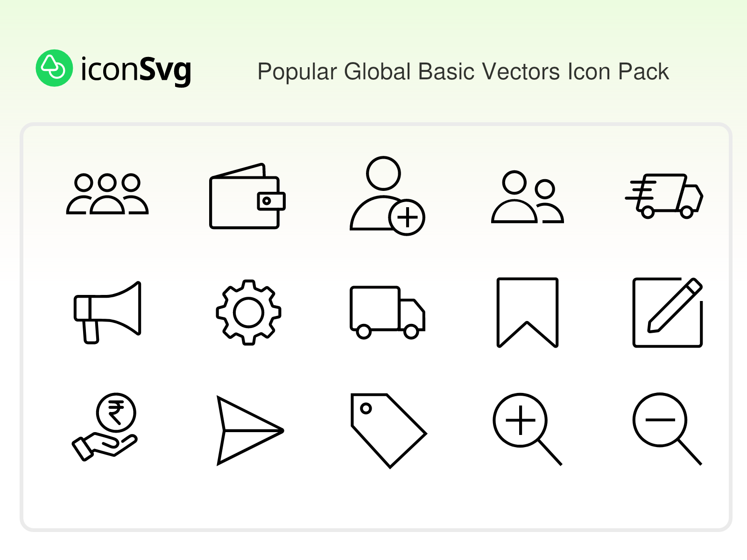Screen dimensions: 747x560
Task: Select the megaphone announcement icon
Action: [108, 313]
